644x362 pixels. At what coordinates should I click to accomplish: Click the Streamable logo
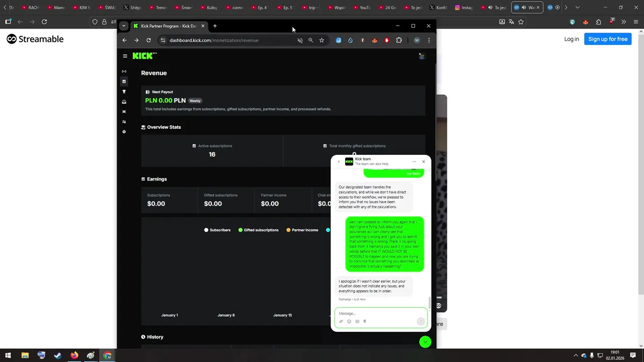tap(35, 39)
